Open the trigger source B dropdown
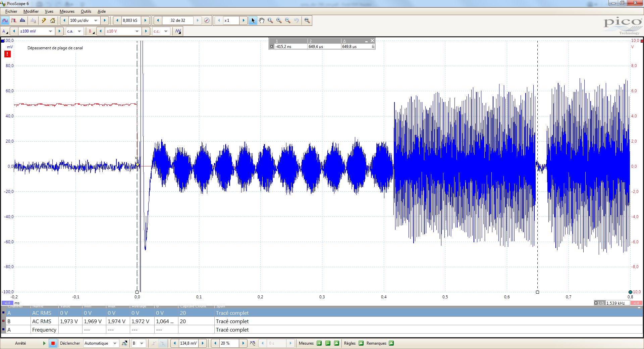This screenshot has width=644, height=349. pos(142,343)
